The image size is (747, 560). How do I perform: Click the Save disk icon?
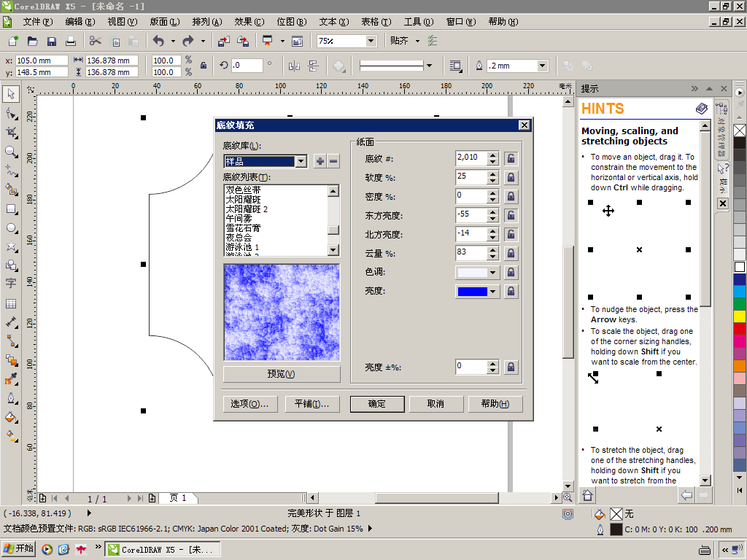pos(52,42)
